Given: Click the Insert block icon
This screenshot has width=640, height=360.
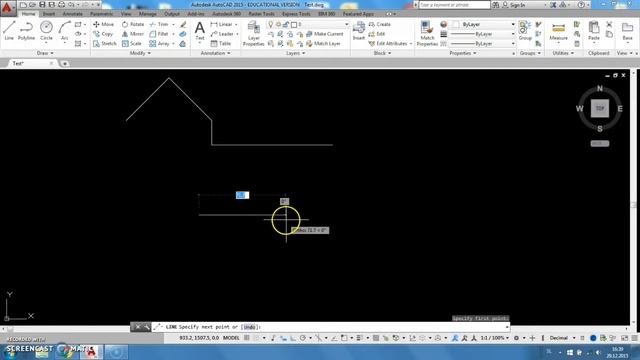Looking at the screenshot, I should 359,31.
